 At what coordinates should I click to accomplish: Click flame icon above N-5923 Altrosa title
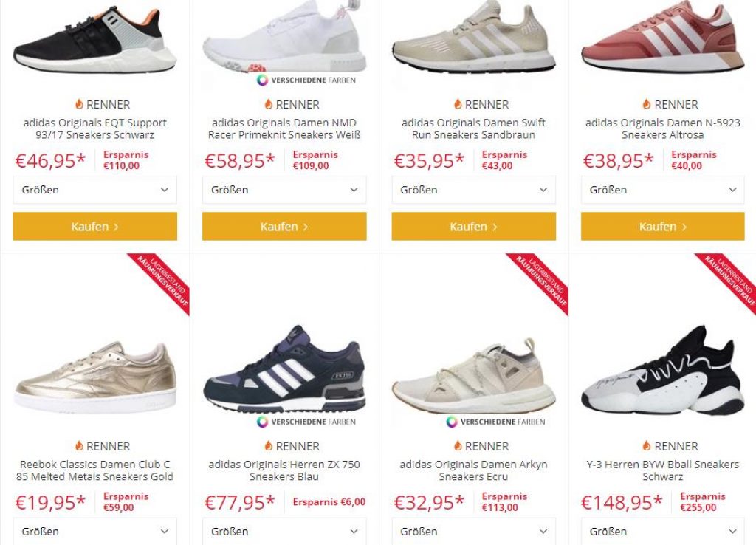[647, 103]
